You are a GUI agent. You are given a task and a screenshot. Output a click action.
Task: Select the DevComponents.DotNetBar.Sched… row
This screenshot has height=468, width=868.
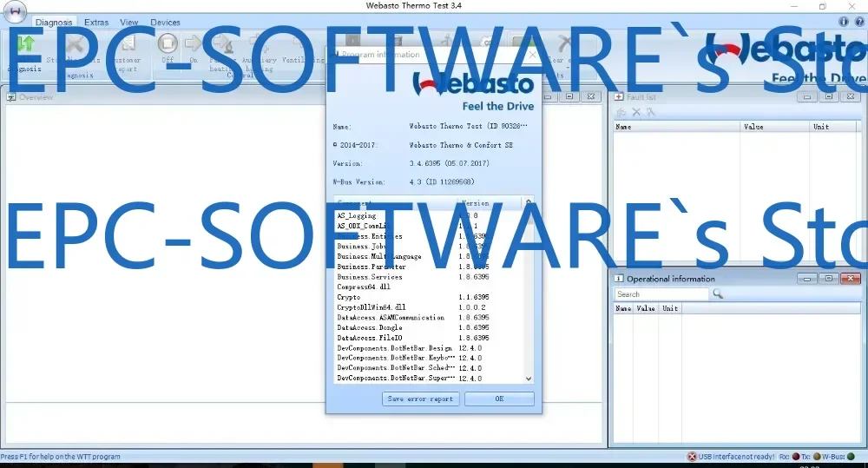(x=429, y=368)
